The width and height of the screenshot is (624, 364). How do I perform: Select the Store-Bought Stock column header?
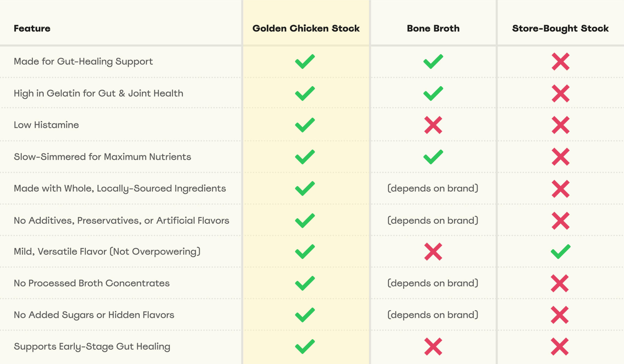coord(560,29)
